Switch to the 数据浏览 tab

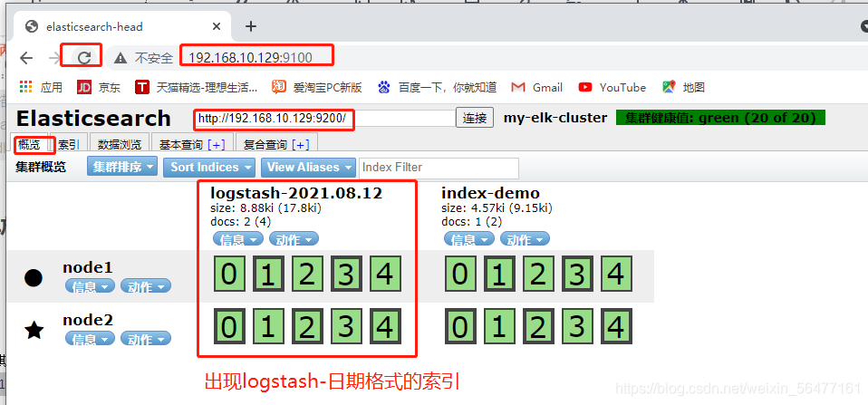pos(119,144)
